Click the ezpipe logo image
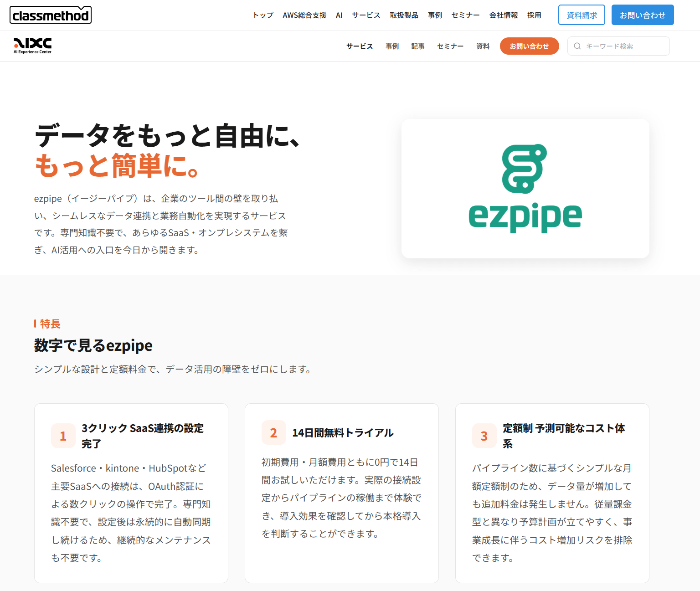 pos(525,189)
